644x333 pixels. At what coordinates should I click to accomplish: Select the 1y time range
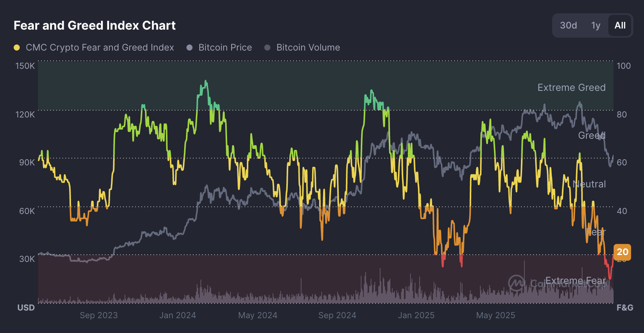(x=595, y=25)
